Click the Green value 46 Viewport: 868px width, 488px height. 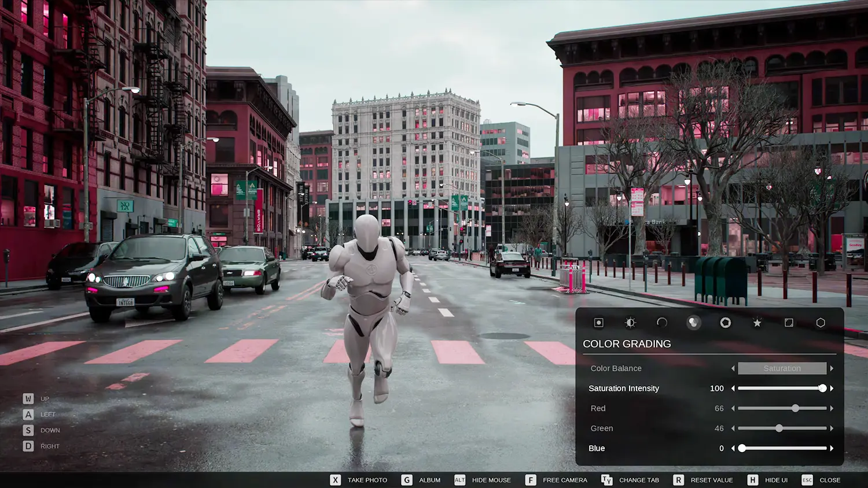719,428
